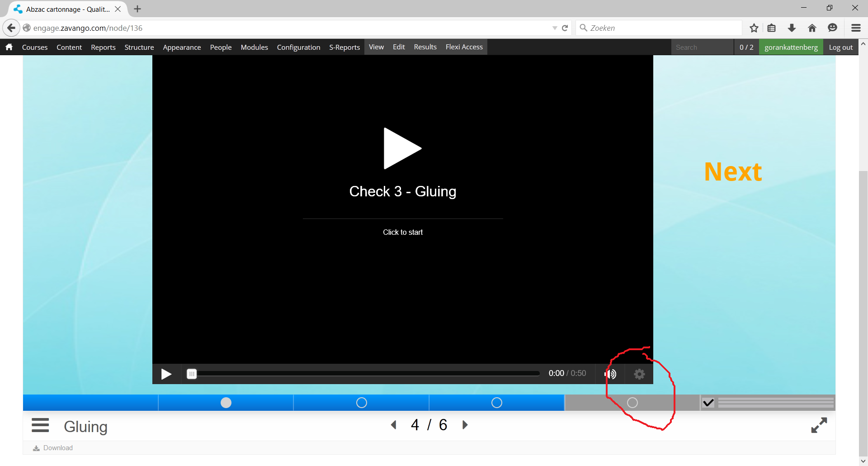Open the slide menu hamburger icon
This screenshot has width=868, height=466.
click(40, 425)
